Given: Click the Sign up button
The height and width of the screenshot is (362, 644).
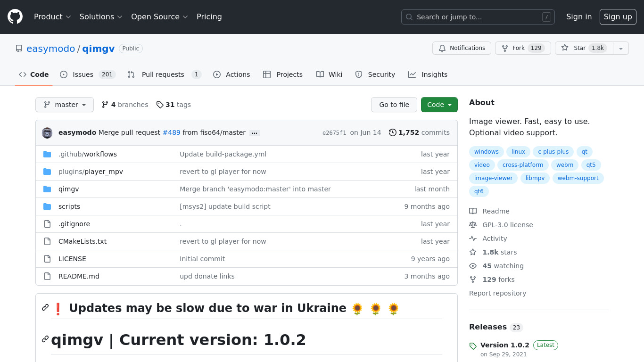Looking at the screenshot, I should pos(618,16).
